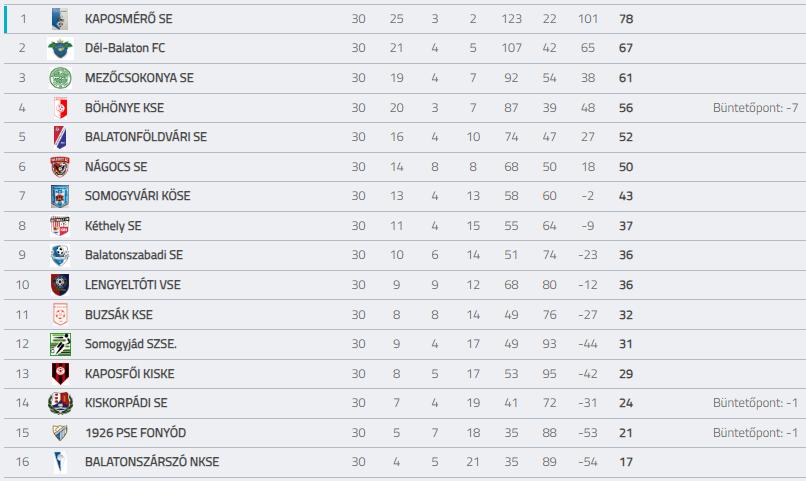
Task: Click the SOMOGYVÁRI KÖSE blue badge
Action: tap(60, 196)
